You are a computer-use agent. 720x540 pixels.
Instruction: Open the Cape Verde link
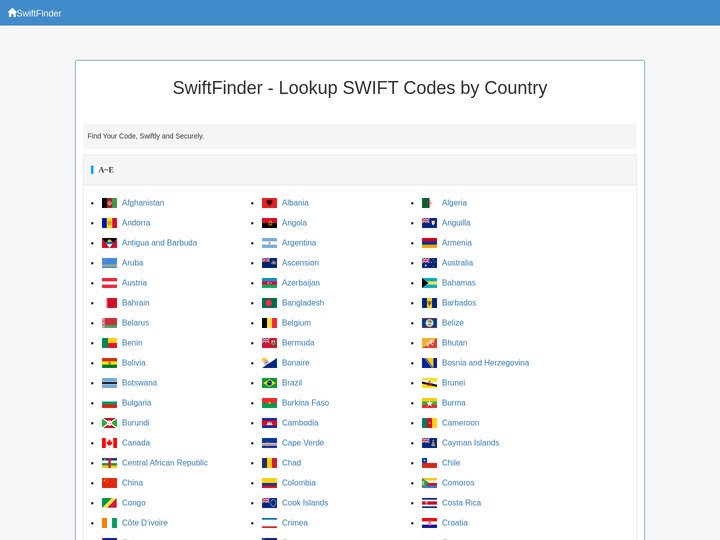tap(303, 443)
